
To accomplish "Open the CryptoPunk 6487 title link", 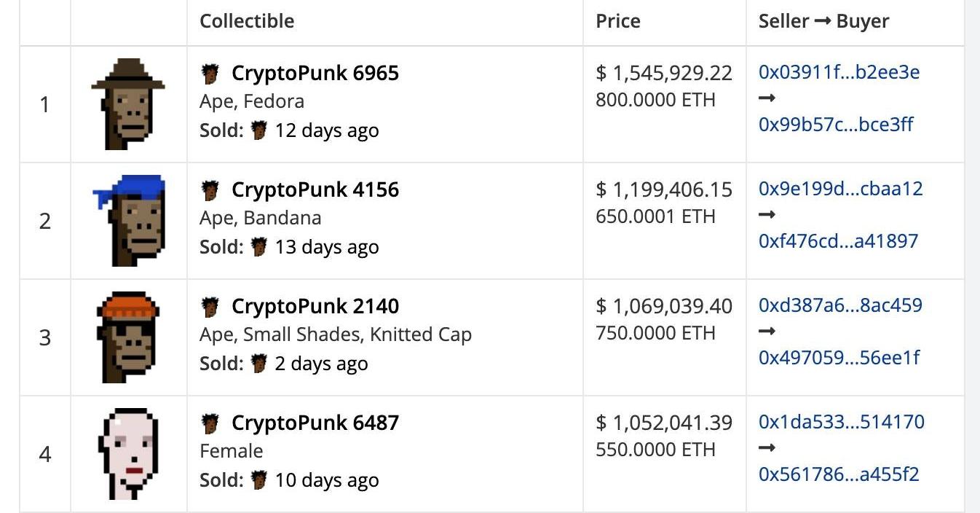I will pos(315,423).
